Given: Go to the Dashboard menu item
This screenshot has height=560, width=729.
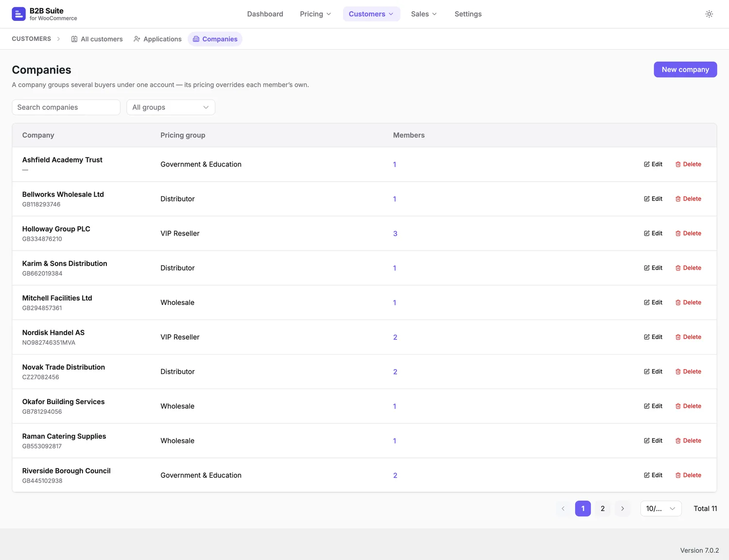Looking at the screenshot, I should [x=265, y=14].
